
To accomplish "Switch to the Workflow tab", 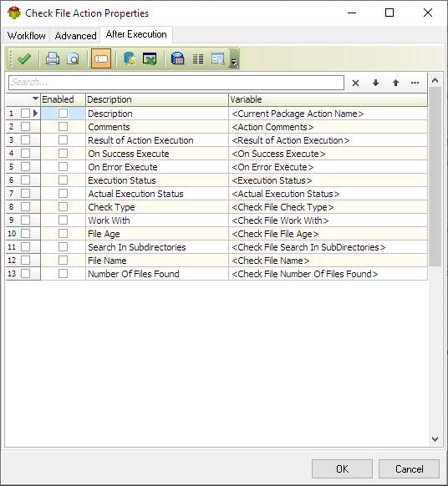I will [27, 36].
